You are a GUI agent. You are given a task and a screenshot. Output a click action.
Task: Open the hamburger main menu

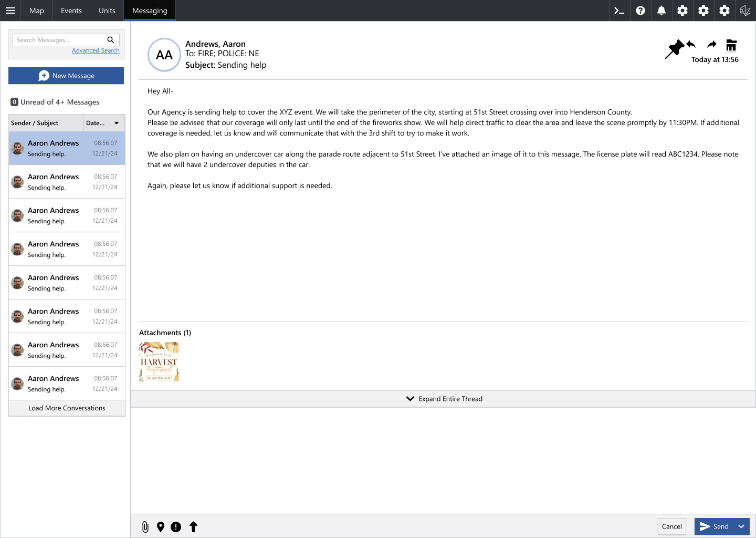pyautogui.click(x=10, y=11)
